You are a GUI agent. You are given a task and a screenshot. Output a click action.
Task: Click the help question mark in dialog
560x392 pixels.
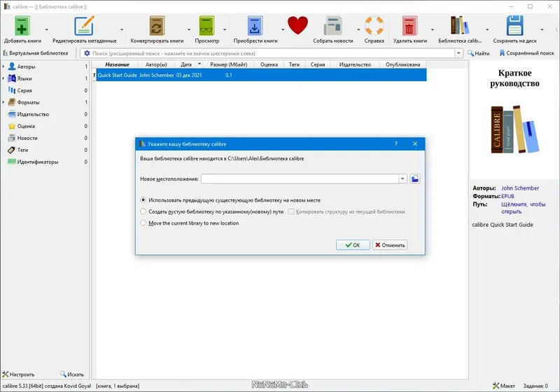(x=395, y=144)
